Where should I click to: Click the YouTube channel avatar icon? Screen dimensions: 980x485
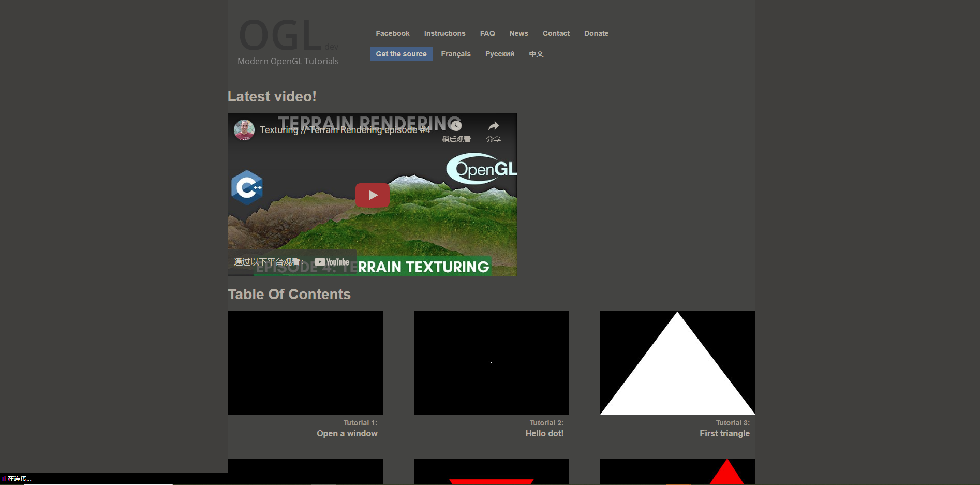[x=244, y=130]
